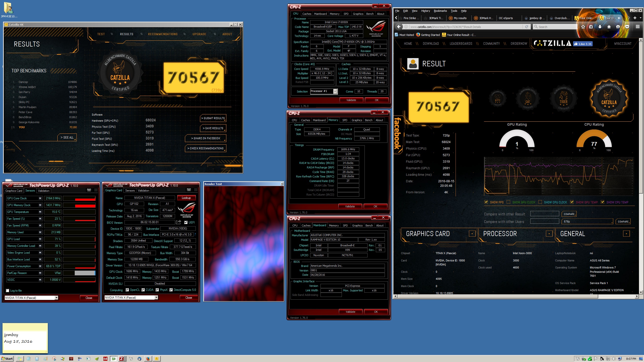
Task: Click SUBMIT RESULTS in Catzilla 4K
Action: (x=213, y=118)
